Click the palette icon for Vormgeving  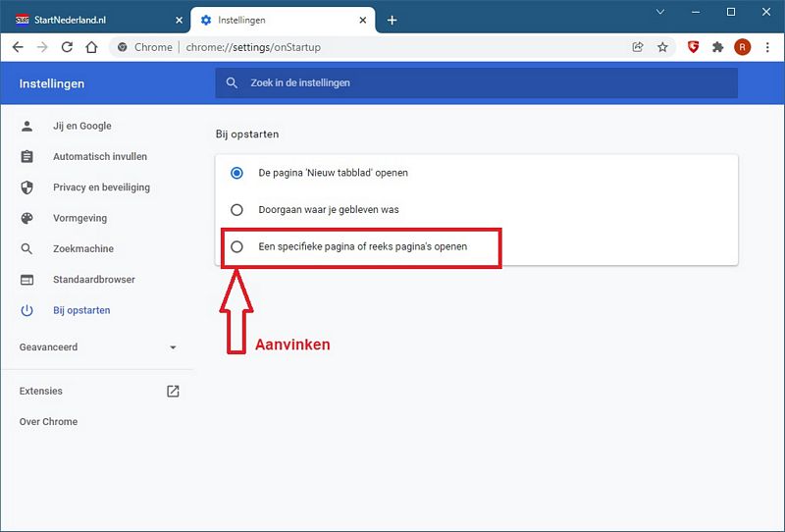pyautogui.click(x=27, y=218)
